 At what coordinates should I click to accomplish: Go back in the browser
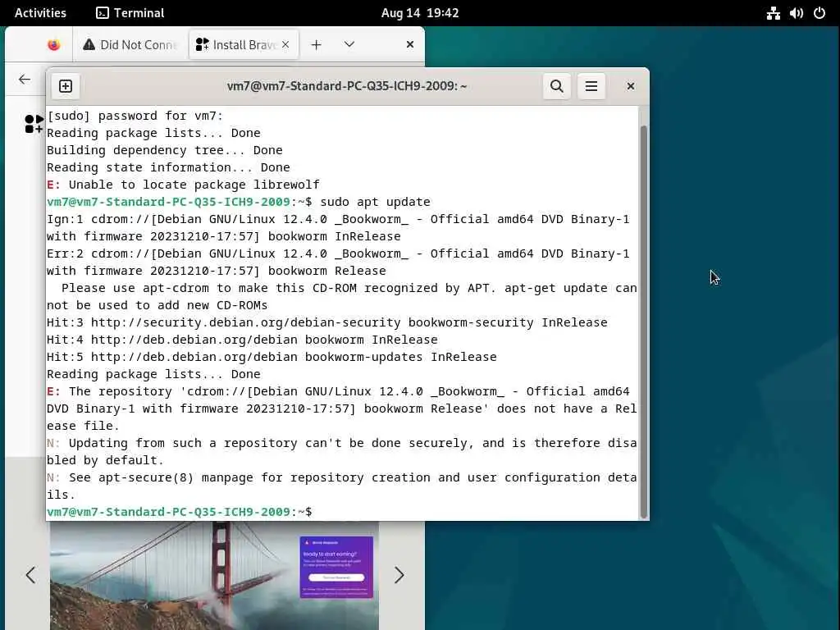click(x=24, y=80)
